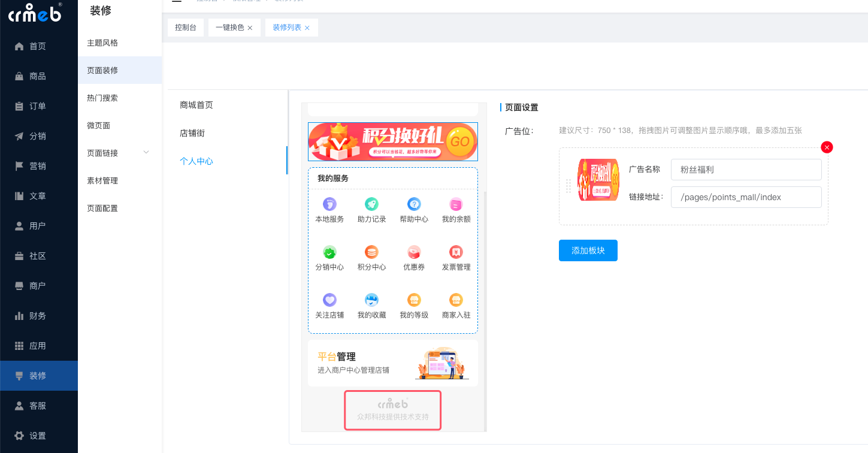Click the 帮助中心 help icon
The height and width of the screenshot is (453, 868).
(x=414, y=204)
